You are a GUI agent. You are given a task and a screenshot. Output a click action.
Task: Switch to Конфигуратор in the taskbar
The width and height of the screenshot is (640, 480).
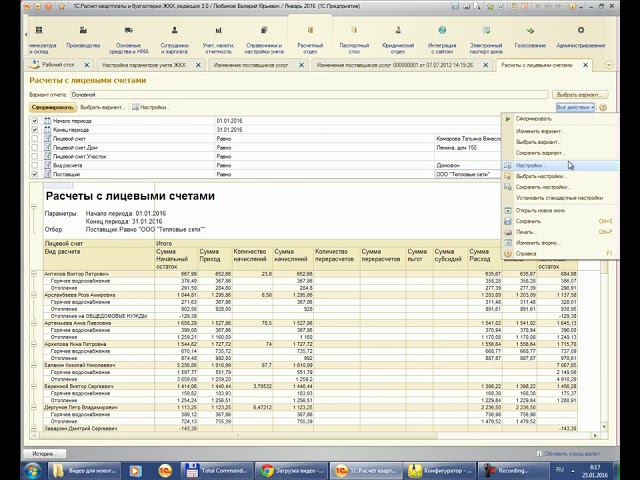pos(439,471)
